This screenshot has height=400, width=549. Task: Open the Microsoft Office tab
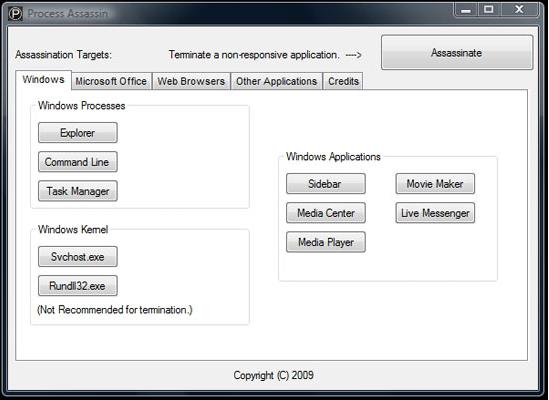pos(111,81)
